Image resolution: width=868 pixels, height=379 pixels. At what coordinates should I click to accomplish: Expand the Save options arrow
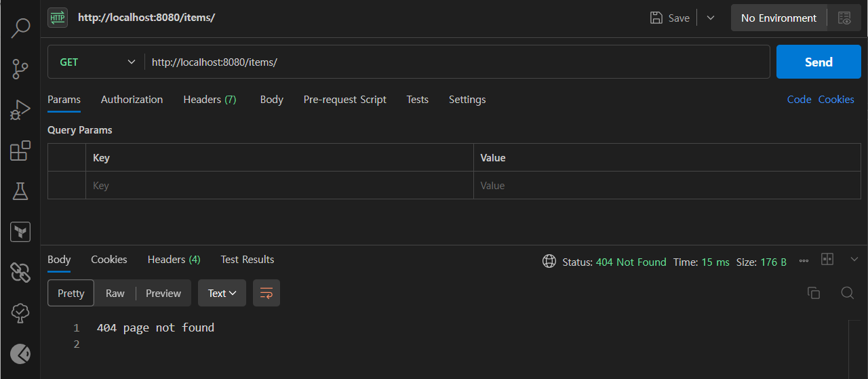click(711, 18)
